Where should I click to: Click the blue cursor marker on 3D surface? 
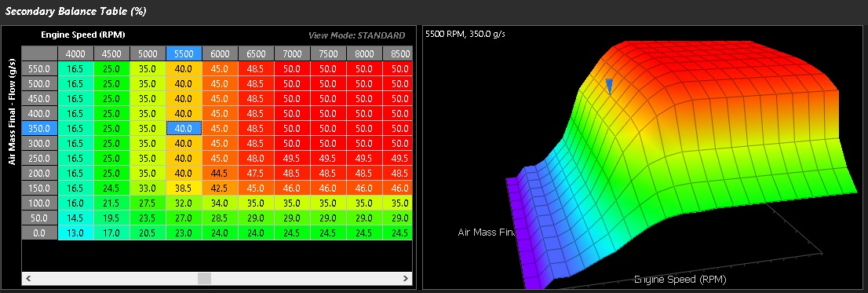pyautogui.click(x=610, y=86)
